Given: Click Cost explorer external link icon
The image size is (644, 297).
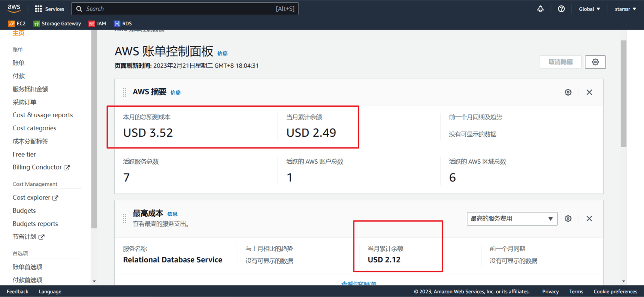Looking at the screenshot, I should 55,198.
